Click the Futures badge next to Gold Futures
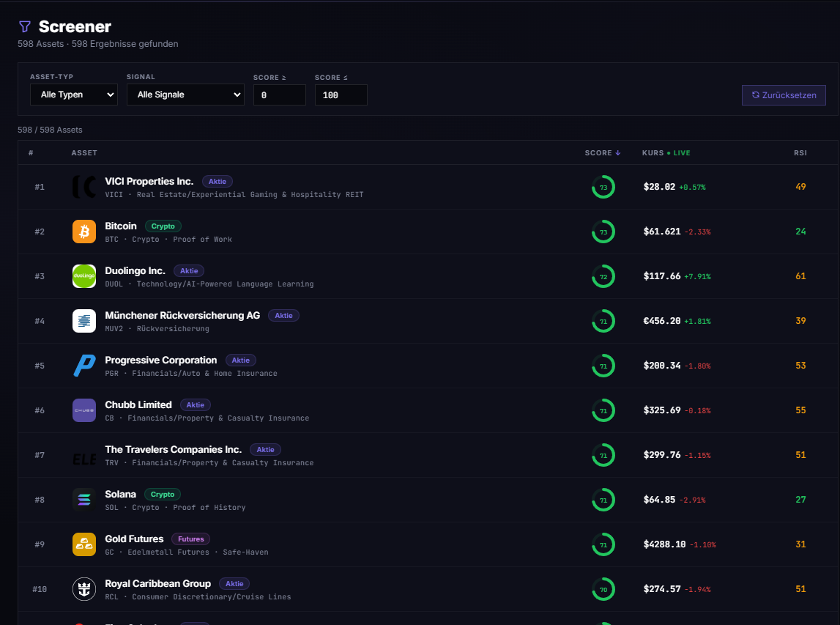The image size is (840, 625). click(x=190, y=539)
